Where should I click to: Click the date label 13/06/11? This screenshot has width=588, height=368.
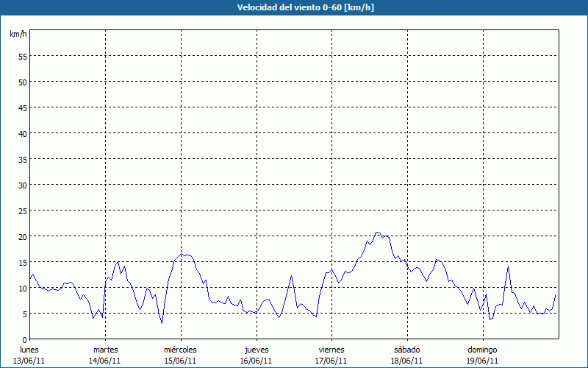29,361
